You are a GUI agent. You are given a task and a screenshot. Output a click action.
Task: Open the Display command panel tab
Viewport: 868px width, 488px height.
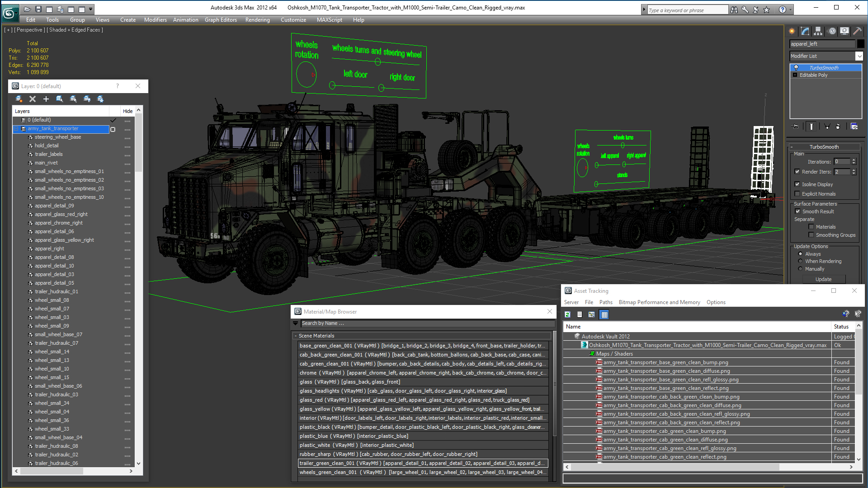(844, 31)
